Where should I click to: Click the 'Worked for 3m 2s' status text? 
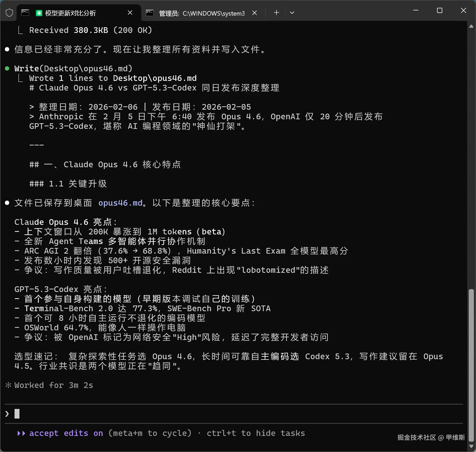click(x=54, y=385)
